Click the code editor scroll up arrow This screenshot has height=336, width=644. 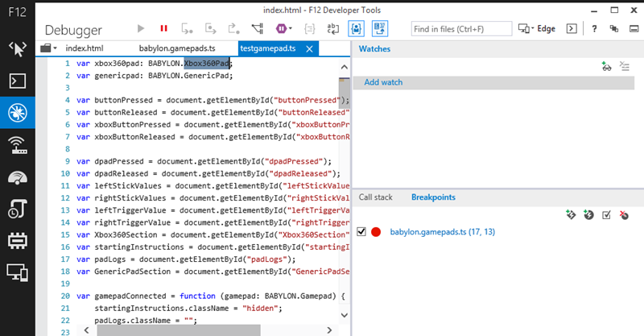[345, 67]
